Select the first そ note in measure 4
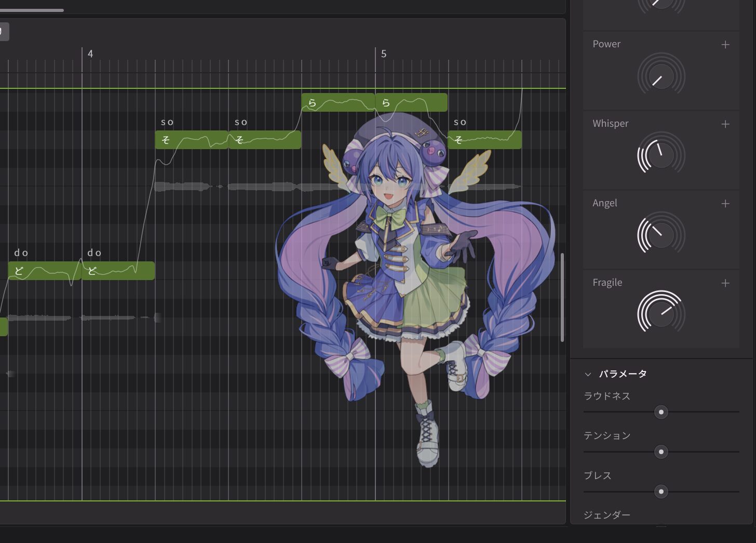 [x=192, y=140]
